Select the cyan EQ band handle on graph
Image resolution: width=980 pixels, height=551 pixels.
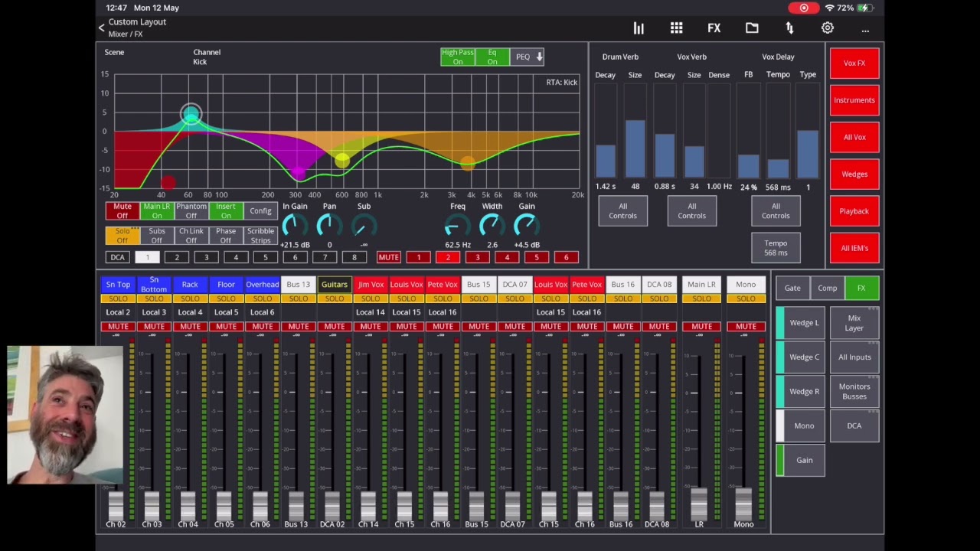[x=191, y=115]
